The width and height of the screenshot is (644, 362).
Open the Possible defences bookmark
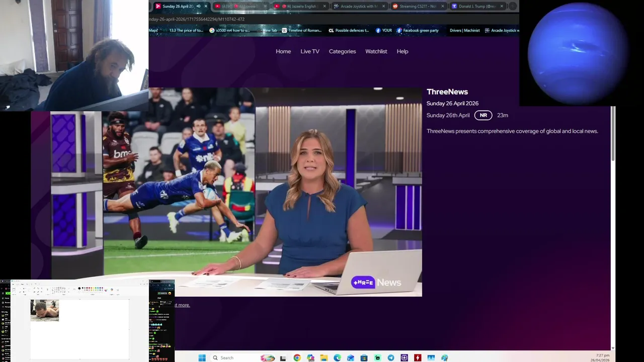pos(349,30)
